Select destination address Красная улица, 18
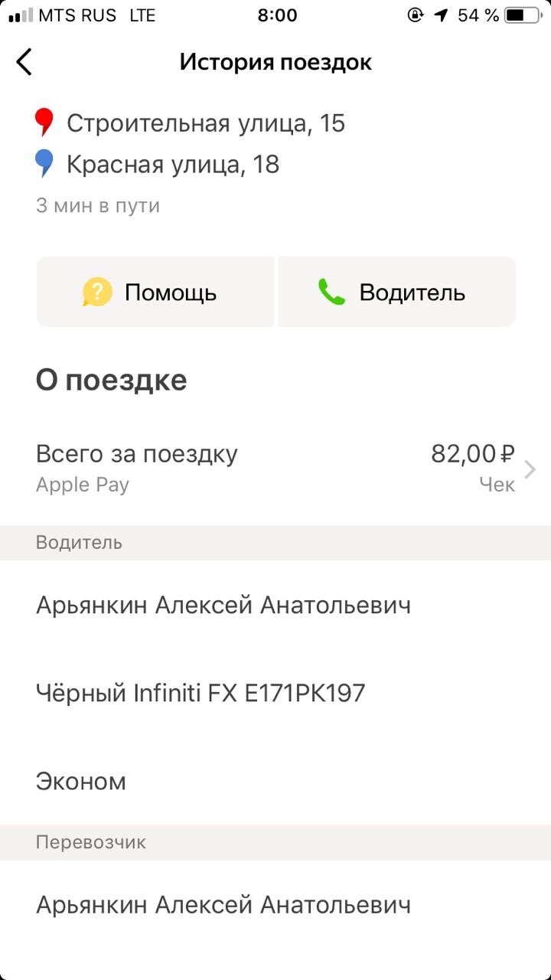551x980 pixels. point(173,165)
